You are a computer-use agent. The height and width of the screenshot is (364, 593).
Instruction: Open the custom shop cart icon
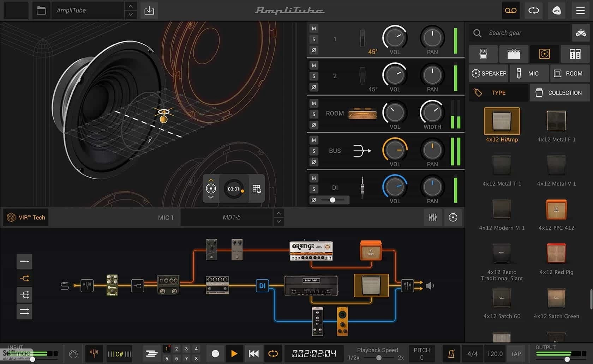[581, 33]
